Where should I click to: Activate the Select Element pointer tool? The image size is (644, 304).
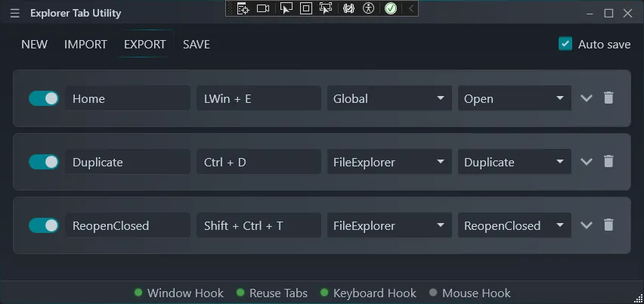click(286, 8)
